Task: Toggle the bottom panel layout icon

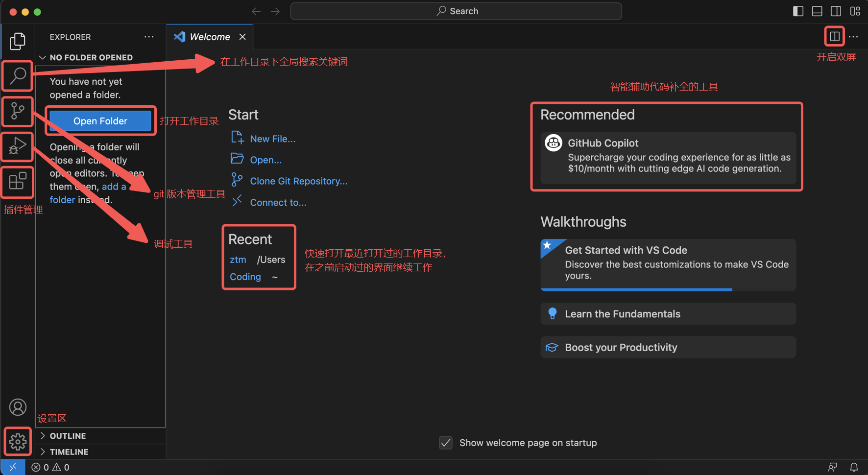Action: (x=817, y=11)
